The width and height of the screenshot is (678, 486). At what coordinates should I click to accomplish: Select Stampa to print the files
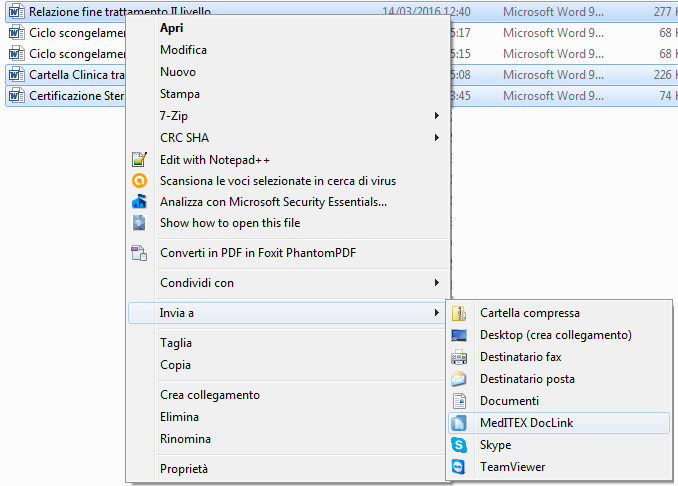[180, 94]
